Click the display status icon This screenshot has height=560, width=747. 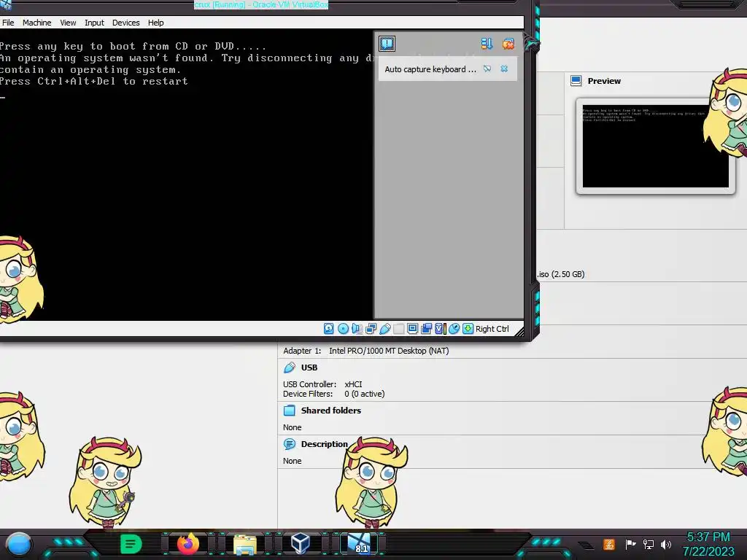click(413, 329)
